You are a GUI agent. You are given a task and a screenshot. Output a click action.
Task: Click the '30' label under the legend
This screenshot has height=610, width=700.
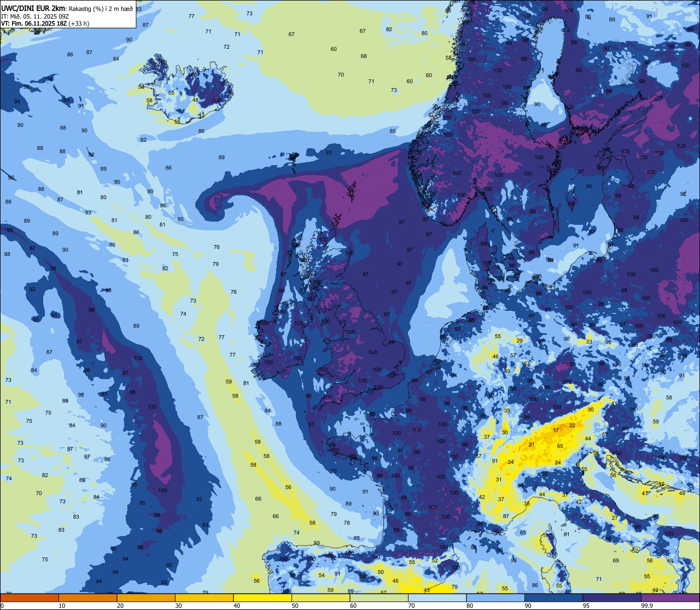tap(178, 606)
